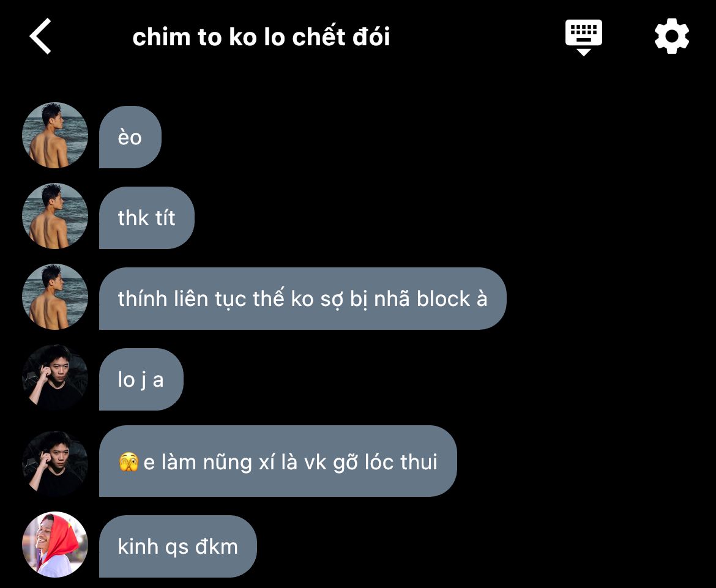Hide the keyboard with the keyboard icon

(x=584, y=37)
